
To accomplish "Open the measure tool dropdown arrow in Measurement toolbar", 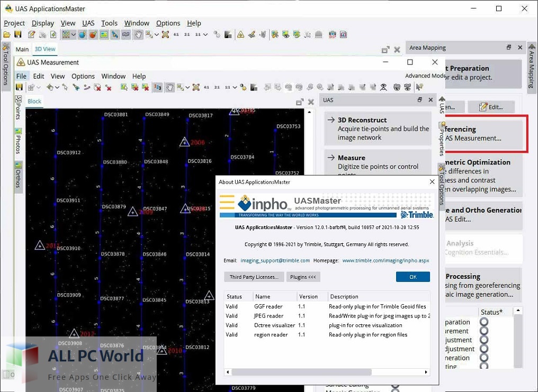I will click(57, 87).
